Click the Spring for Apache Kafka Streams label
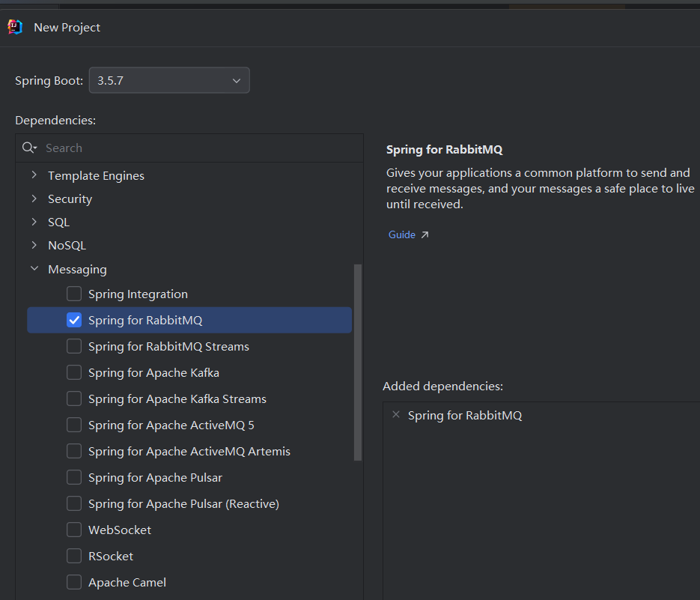 coord(177,399)
